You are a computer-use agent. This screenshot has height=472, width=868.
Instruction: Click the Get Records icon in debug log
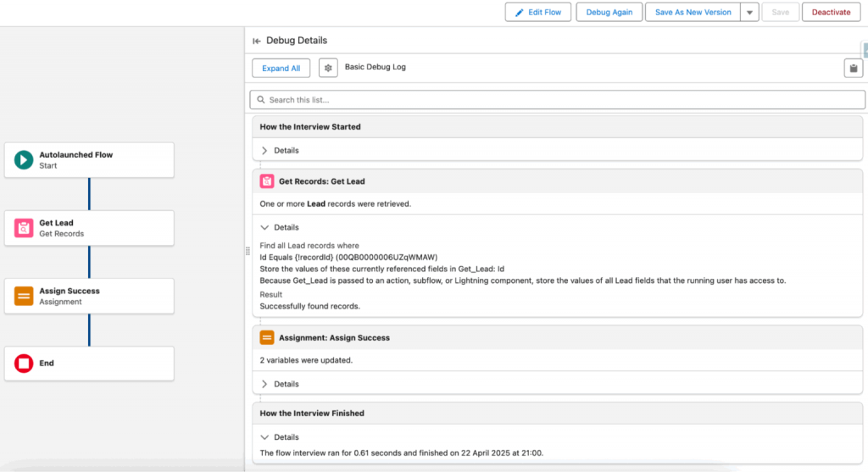point(267,181)
